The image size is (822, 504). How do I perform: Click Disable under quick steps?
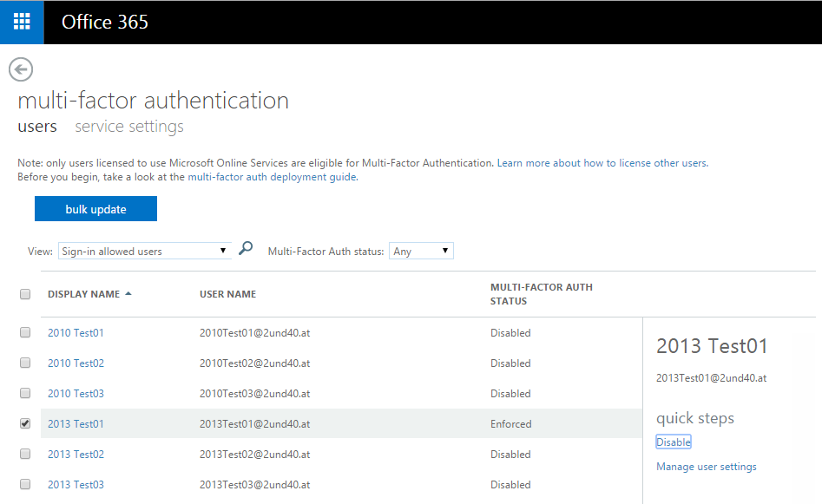pos(674,442)
